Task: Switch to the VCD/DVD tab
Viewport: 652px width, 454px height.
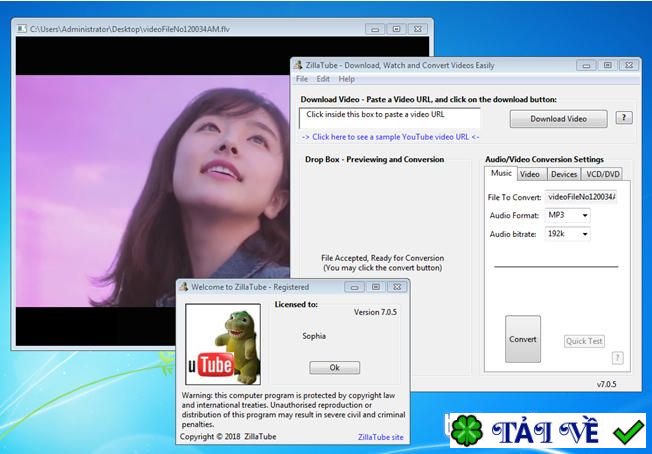Action: pos(603,174)
